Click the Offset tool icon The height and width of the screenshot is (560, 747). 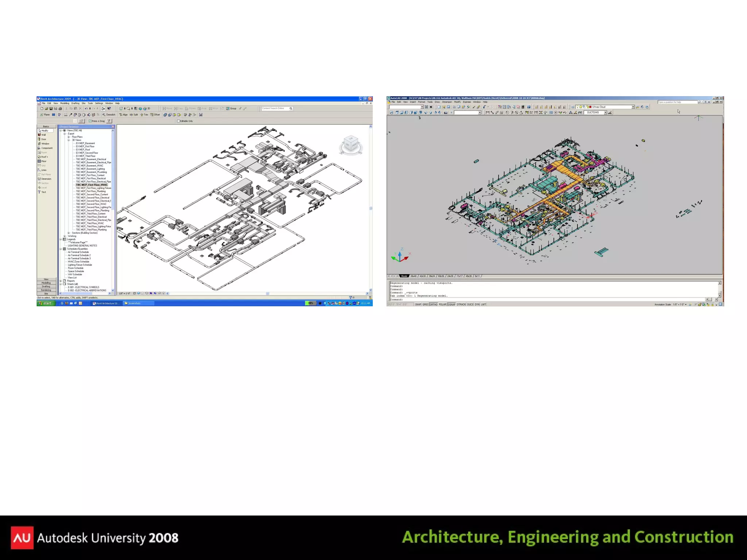point(155,115)
